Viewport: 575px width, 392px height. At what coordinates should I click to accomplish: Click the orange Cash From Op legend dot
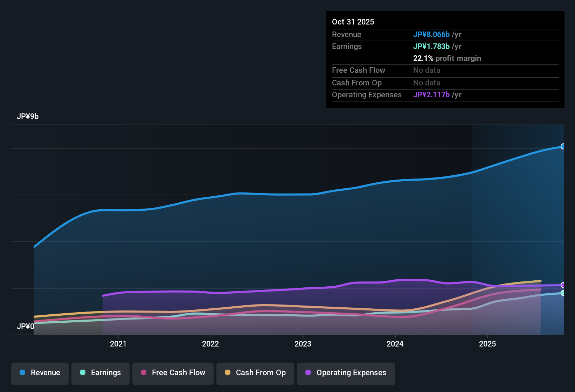pos(228,373)
